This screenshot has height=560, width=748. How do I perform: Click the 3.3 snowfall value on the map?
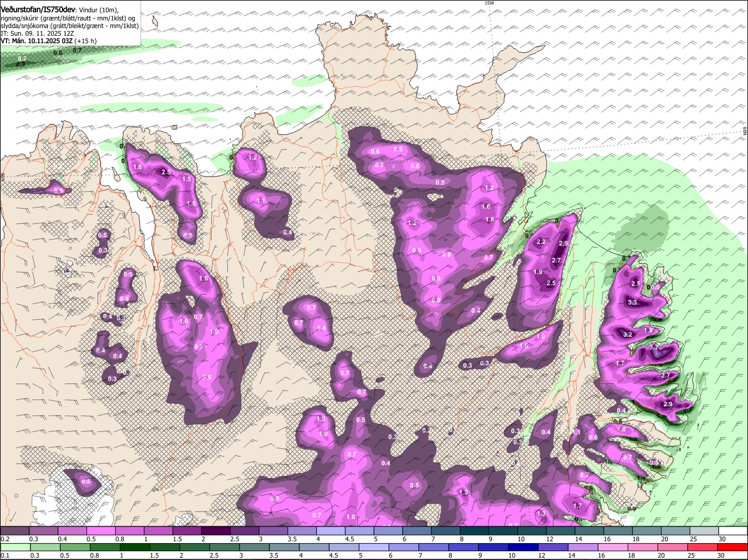pyautogui.click(x=632, y=302)
